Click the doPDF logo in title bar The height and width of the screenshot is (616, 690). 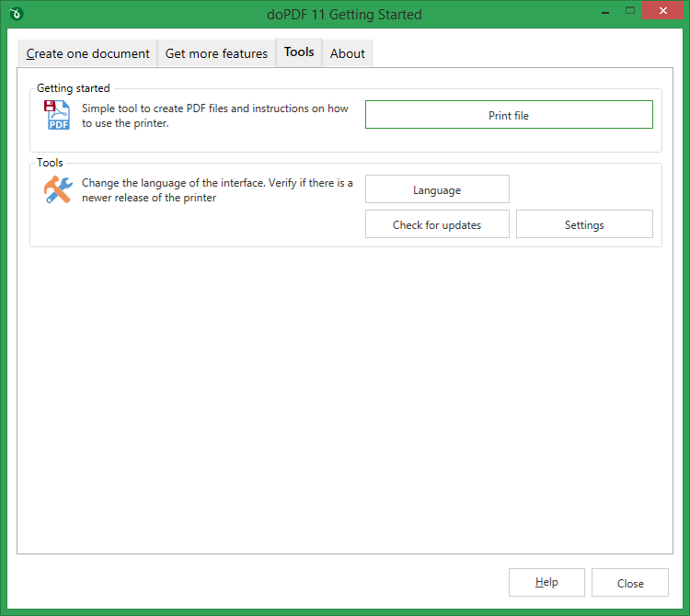(x=17, y=14)
